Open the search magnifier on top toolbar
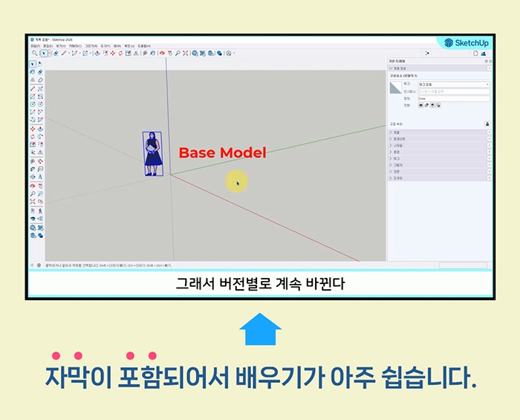 (34, 53)
